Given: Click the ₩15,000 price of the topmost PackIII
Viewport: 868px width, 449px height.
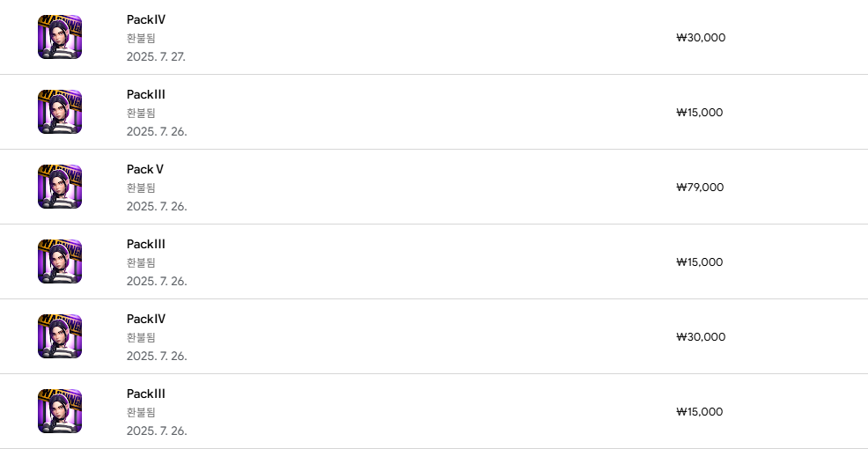Looking at the screenshot, I should point(700,112).
